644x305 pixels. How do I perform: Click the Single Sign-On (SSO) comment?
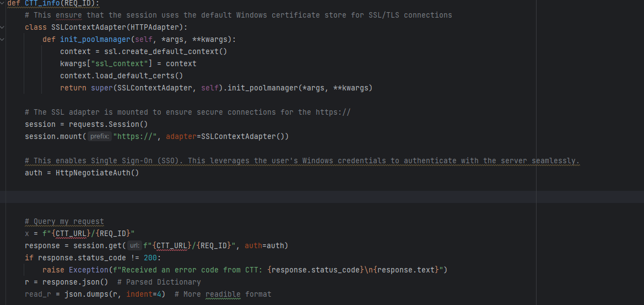[302, 160]
